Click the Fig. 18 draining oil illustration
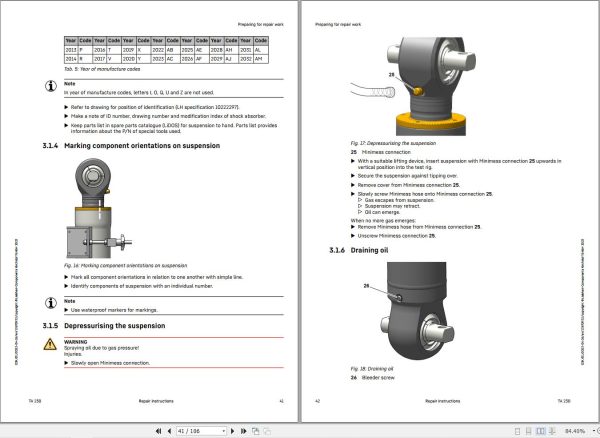This screenshot has height=438, width=600. 409,311
